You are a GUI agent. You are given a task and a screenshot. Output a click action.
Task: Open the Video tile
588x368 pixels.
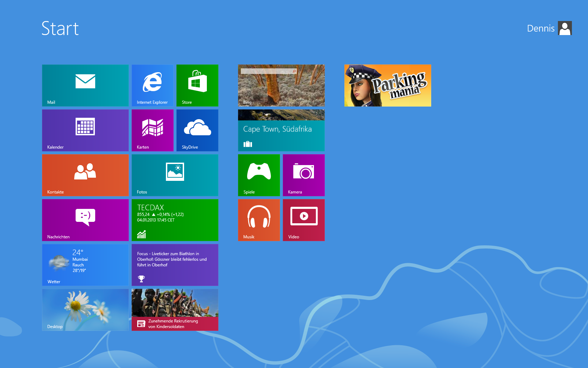pyautogui.click(x=304, y=220)
